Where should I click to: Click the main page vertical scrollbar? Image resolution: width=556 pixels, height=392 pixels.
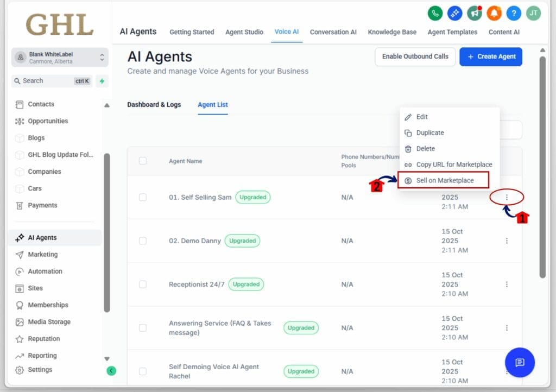[542, 167]
